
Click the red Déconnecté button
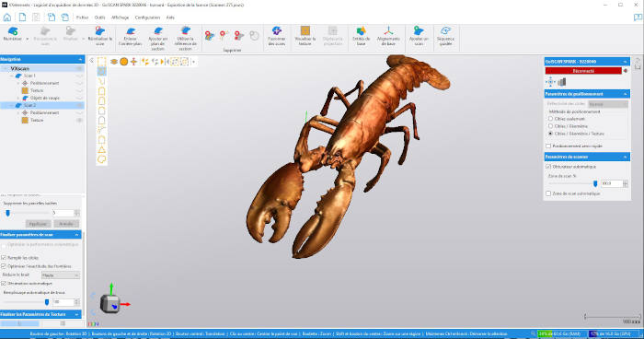pyautogui.click(x=583, y=71)
